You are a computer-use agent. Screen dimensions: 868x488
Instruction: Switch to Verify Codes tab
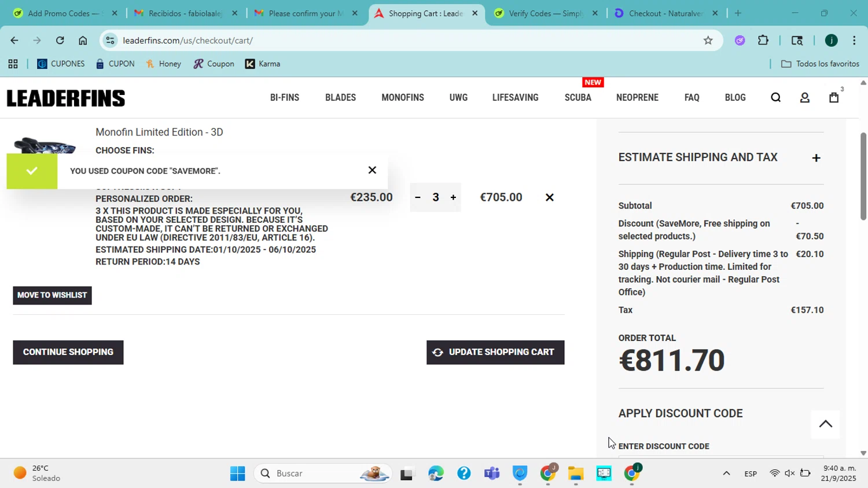(x=545, y=13)
